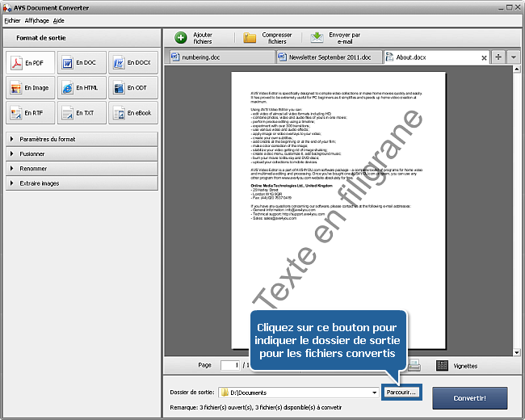
Task: Click the Convertir! button
Action: (470, 398)
